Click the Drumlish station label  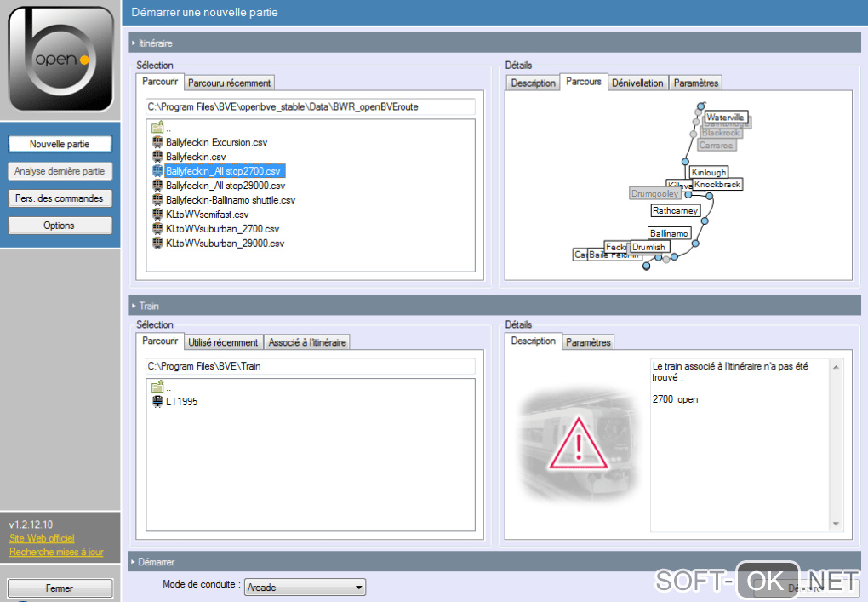tap(648, 247)
